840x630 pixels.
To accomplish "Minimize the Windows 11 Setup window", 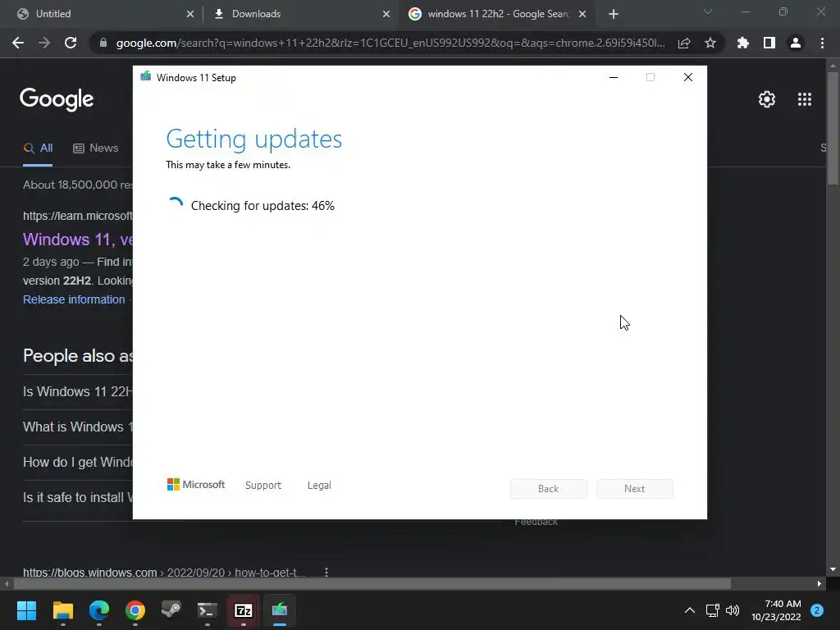I will point(614,77).
